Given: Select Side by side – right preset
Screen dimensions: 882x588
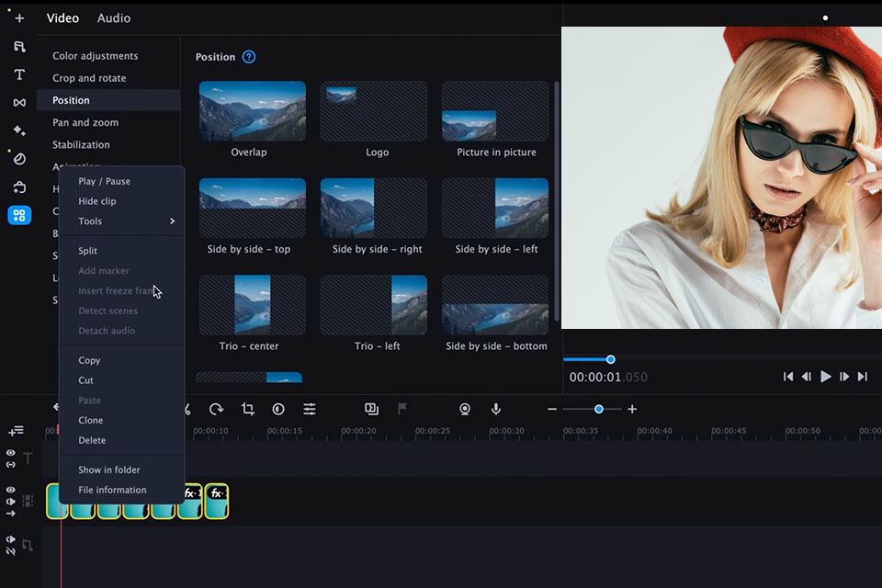Looking at the screenshot, I should click(374, 209).
